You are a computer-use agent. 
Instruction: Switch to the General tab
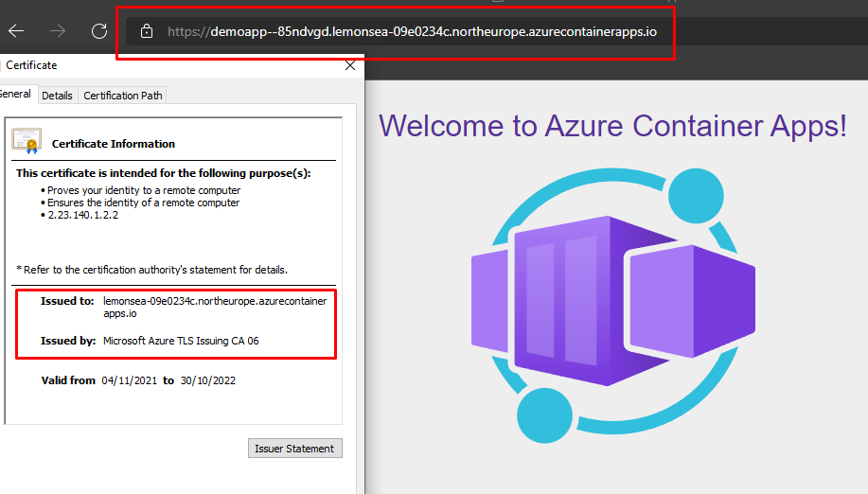pyautogui.click(x=15, y=95)
